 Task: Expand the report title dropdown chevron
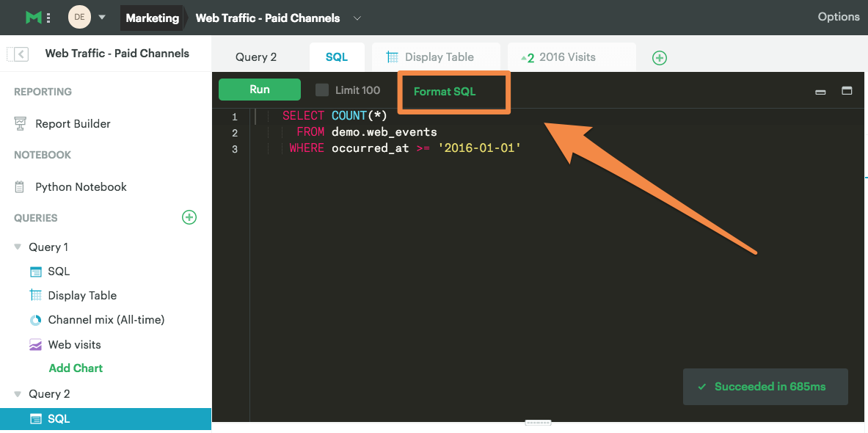click(x=357, y=18)
